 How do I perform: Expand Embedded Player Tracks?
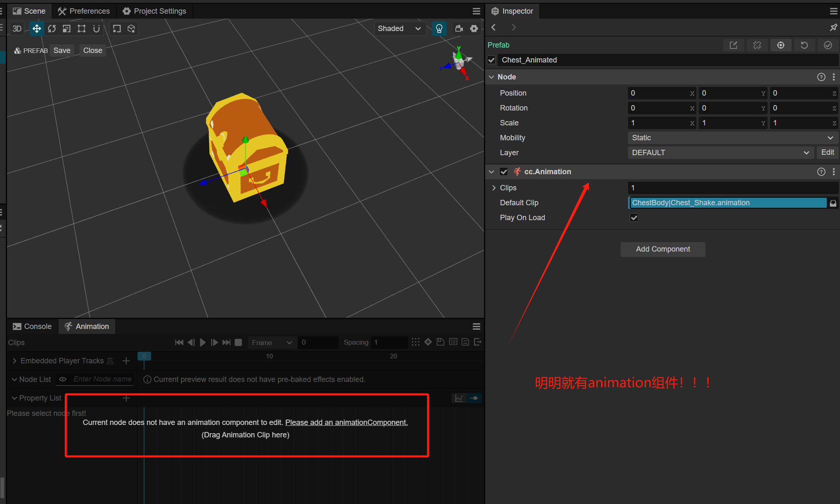14,361
